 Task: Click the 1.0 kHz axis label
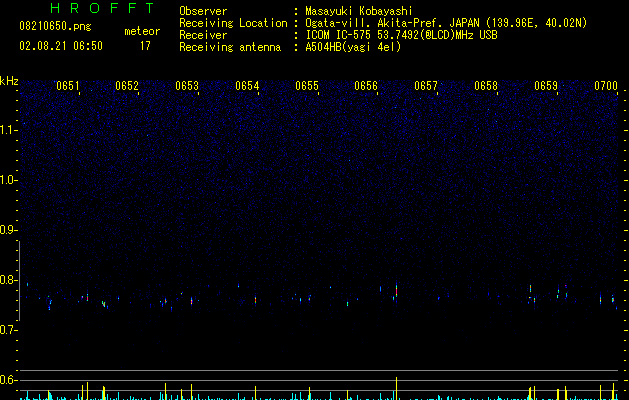(9, 180)
